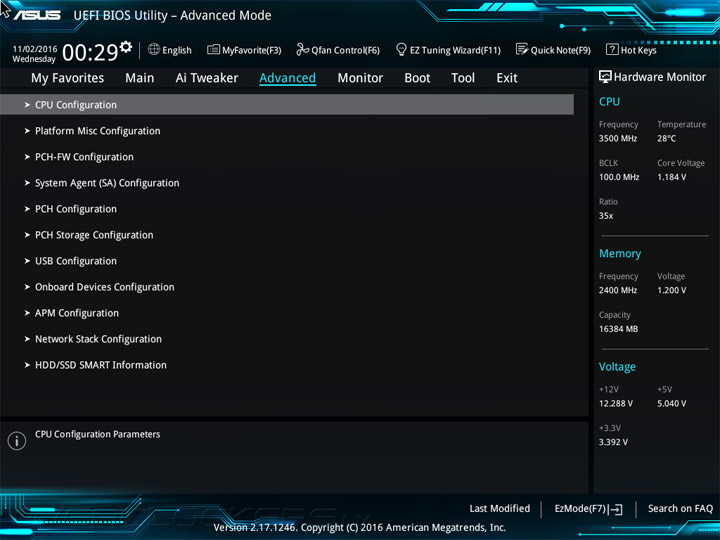Click CPU frequency 3500 MHz value
720x540 pixels.
(618, 138)
